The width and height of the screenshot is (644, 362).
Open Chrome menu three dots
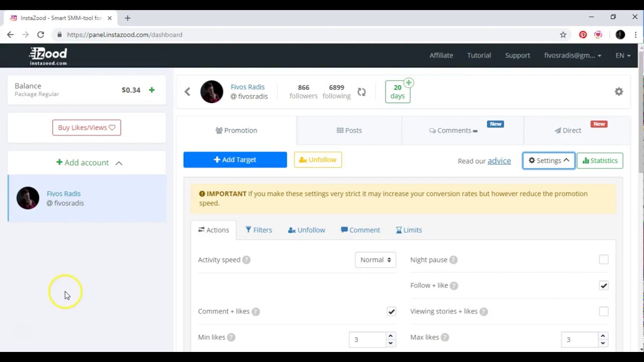[636, 35]
